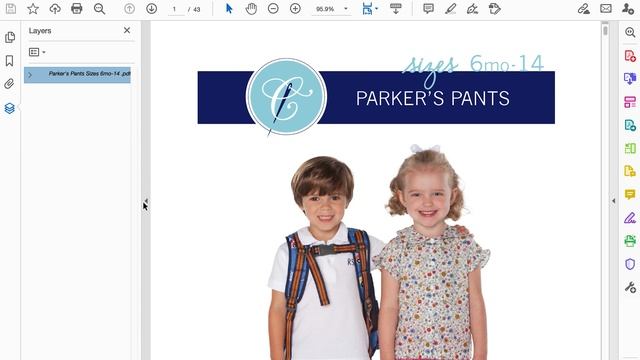Toggle the Layers panel icon
Image resolution: width=640 pixels, height=360 pixels.
(9, 108)
